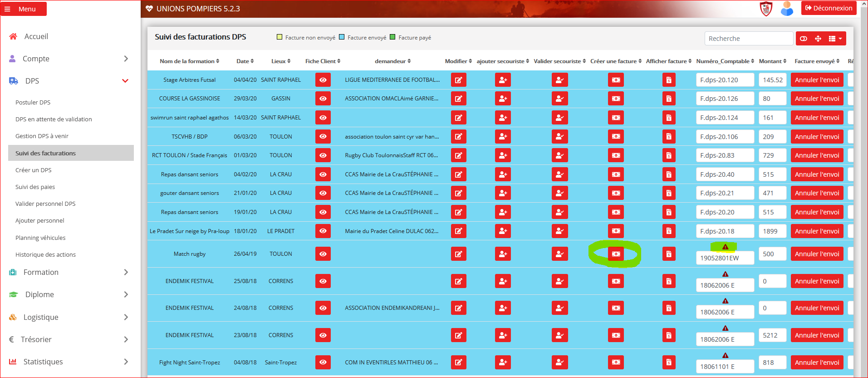
Task: Show client sheet for gouter dansant seniors
Action: coord(323,193)
